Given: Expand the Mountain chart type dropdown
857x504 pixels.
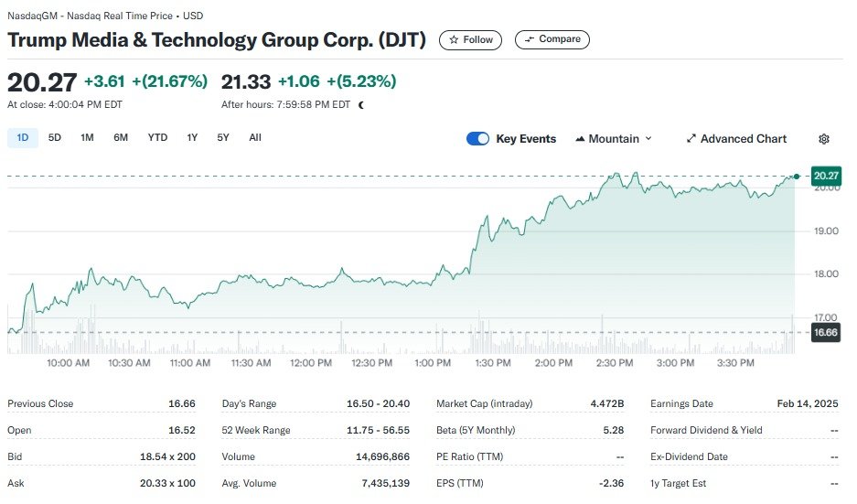Looking at the screenshot, I should coord(648,139).
